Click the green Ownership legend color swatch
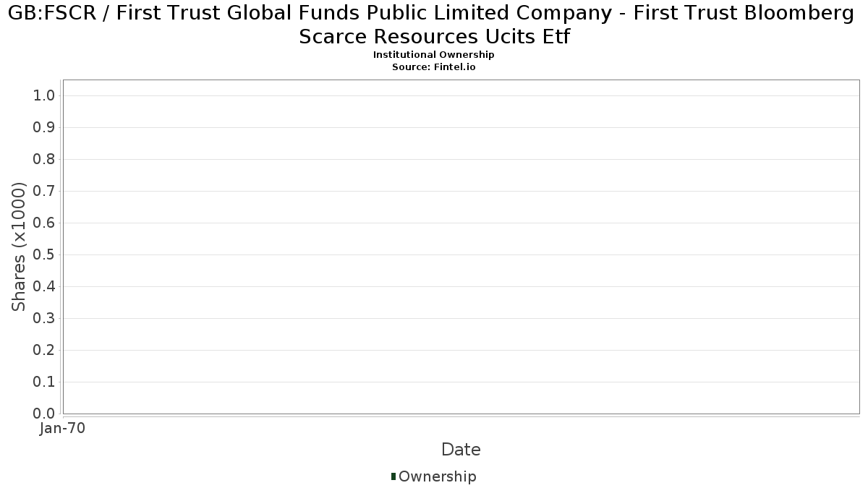The height and width of the screenshot is (488, 868). tap(393, 476)
